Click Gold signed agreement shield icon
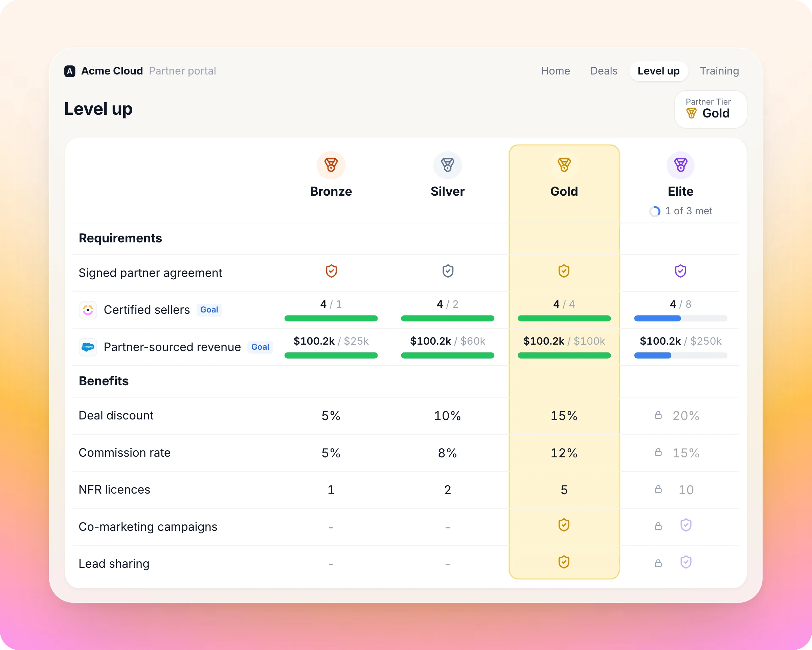 (564, 271)
